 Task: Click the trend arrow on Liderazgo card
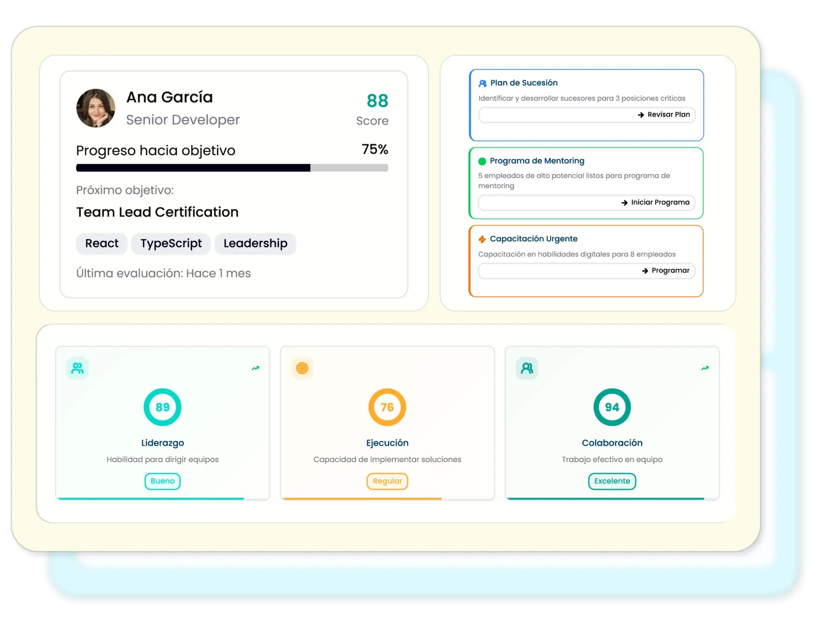point(255,368)
